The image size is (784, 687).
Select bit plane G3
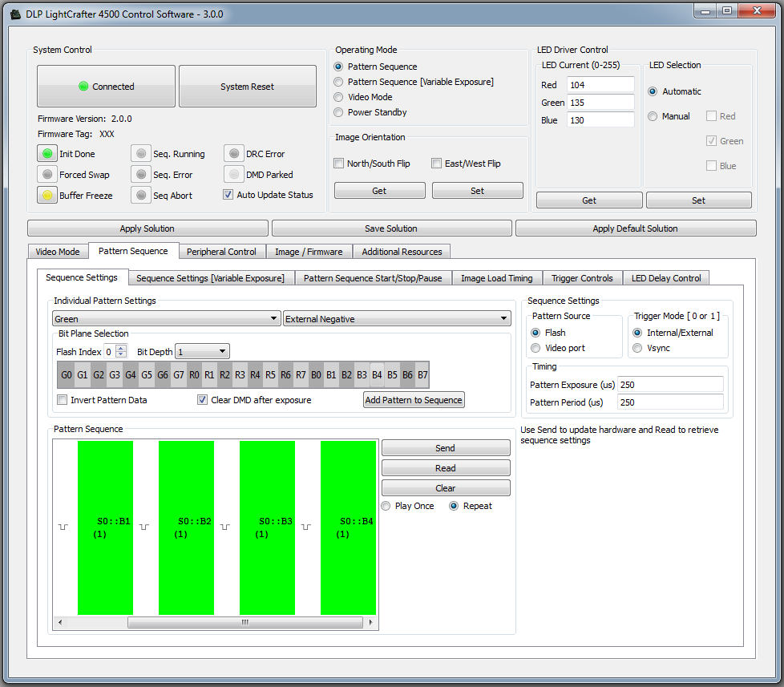coord(115,375)
